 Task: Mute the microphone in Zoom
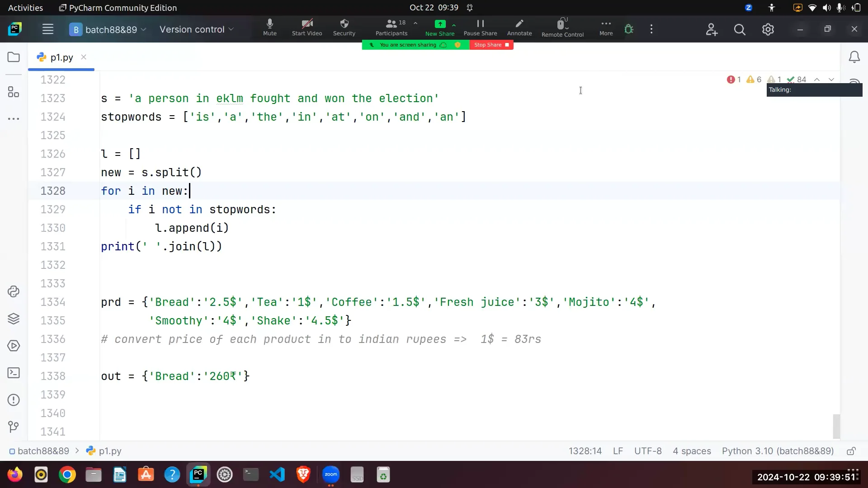(269, 27)
